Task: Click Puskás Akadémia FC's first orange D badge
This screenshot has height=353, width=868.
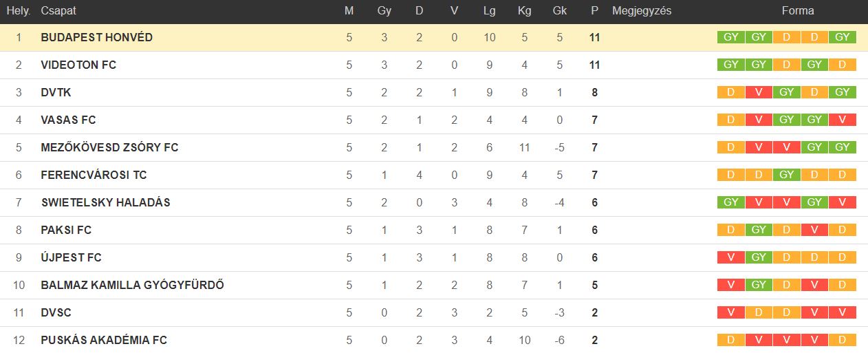Action: [730, 340]
